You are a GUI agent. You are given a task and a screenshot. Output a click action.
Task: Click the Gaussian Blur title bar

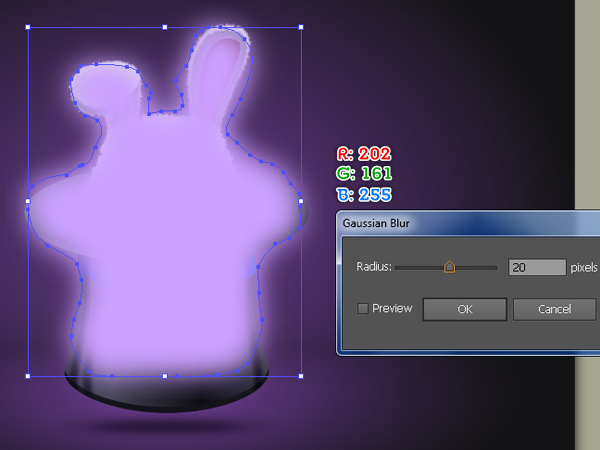[x=469, y=223]
